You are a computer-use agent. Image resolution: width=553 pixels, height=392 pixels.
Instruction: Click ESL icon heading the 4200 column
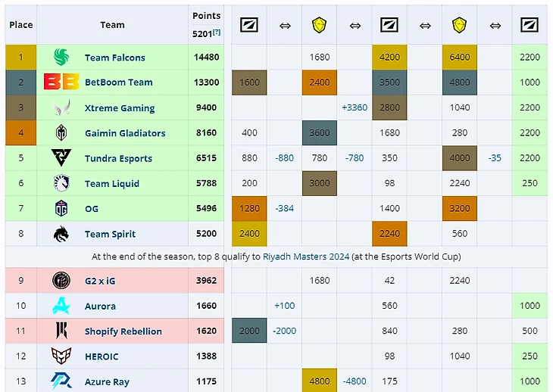pos(389,25)
